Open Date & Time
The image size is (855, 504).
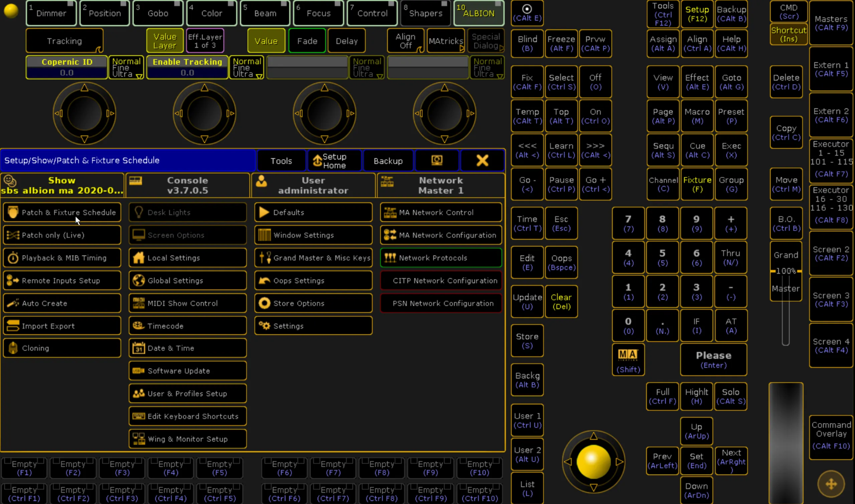click(x=188, y=348)
